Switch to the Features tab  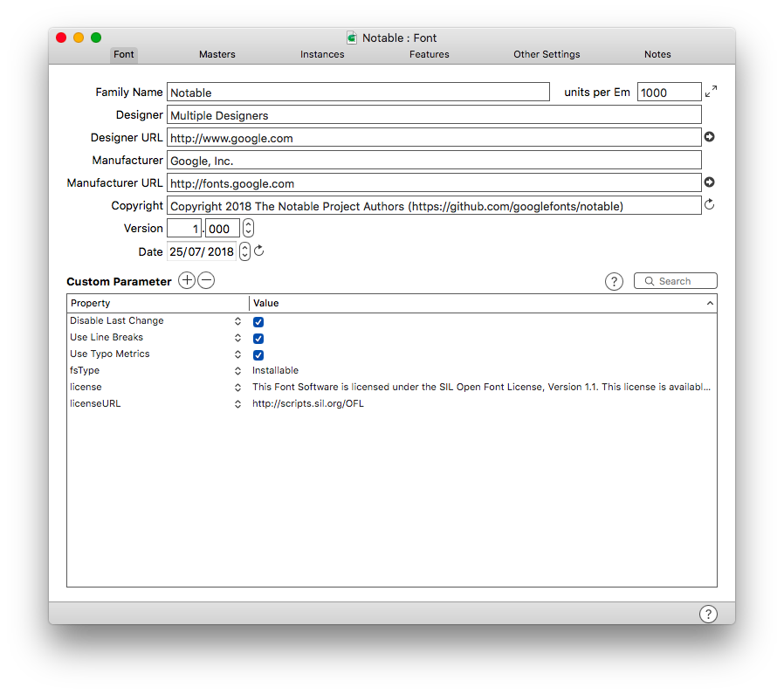click(429, 54)
